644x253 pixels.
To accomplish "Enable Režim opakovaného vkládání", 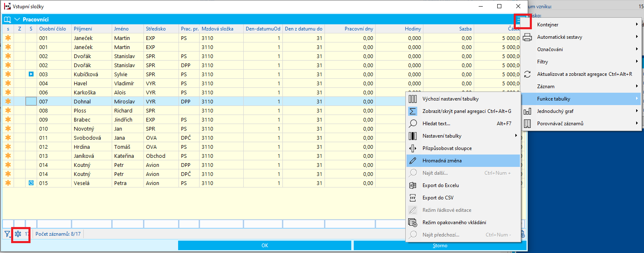I will pos(463,223).
